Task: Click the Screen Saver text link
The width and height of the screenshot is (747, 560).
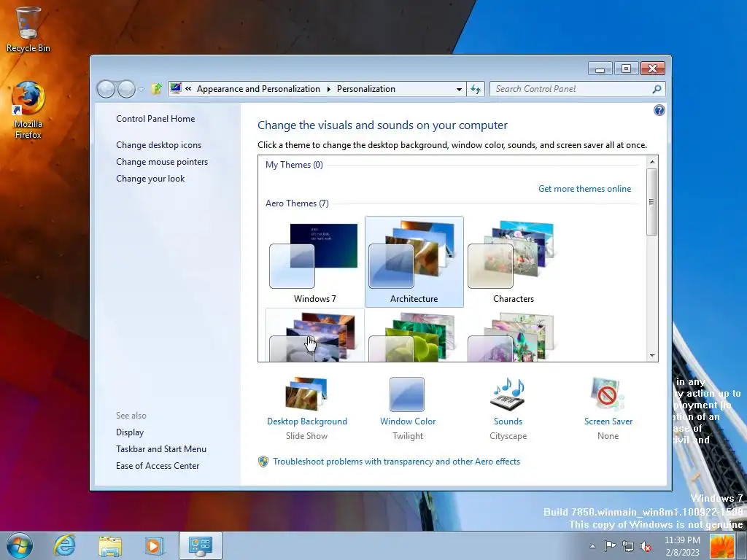Action: [x=608, y=421]
